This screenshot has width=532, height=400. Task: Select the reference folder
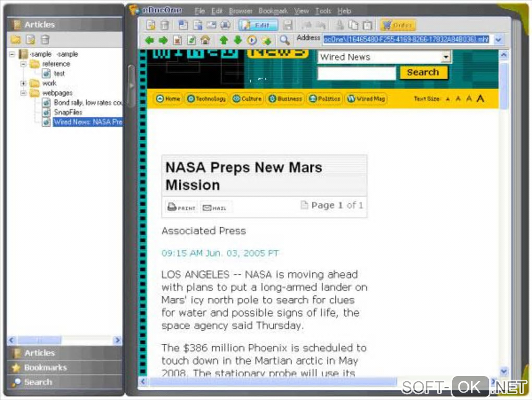[56, 64]
